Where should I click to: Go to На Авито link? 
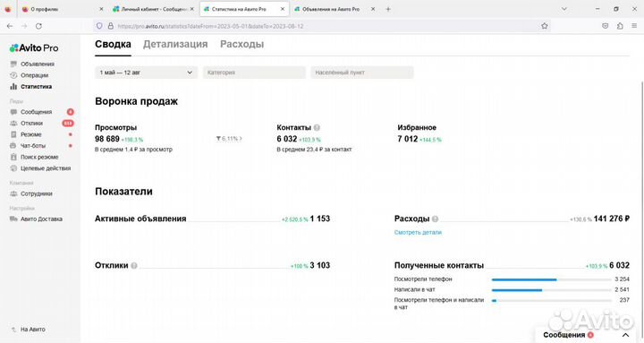[33, 330]
